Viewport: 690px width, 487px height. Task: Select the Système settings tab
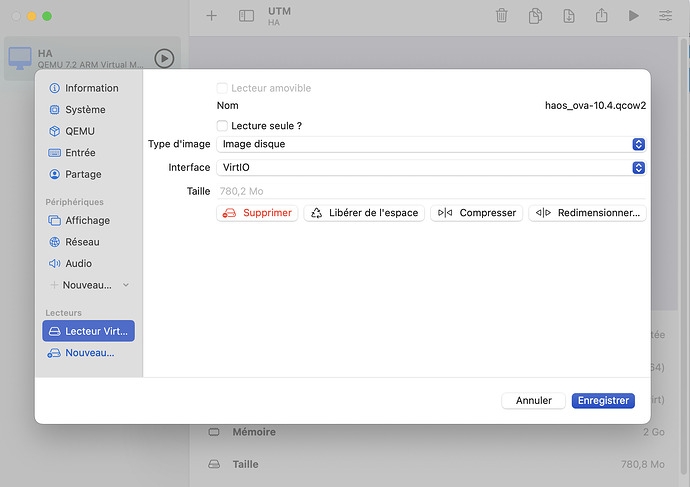tap(85, 110)
